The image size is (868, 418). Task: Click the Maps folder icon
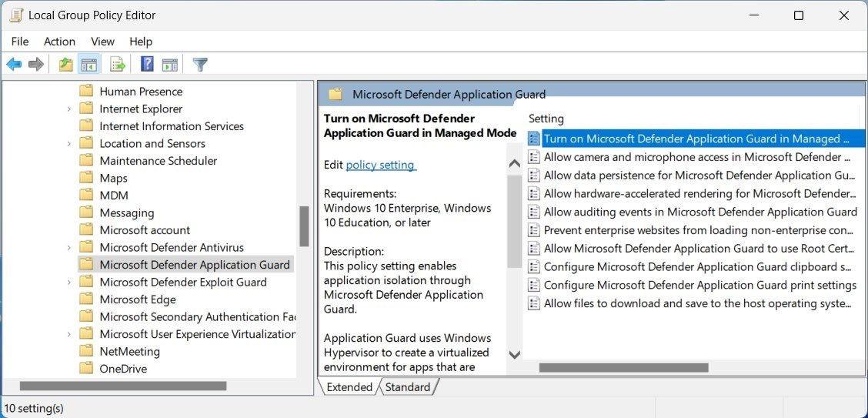pos(86,178)
